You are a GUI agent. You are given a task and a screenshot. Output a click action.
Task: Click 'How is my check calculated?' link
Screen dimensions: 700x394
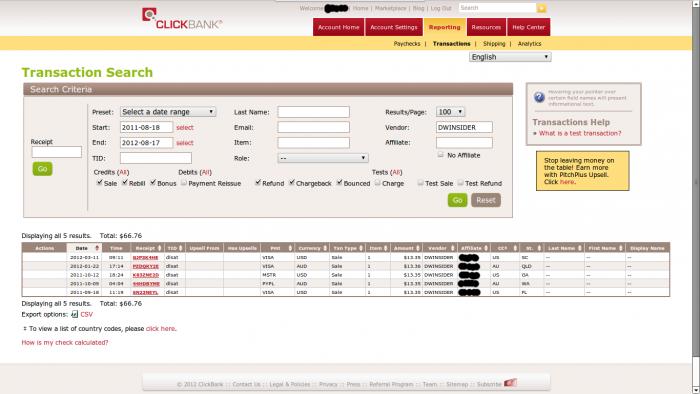click(65, 343)
